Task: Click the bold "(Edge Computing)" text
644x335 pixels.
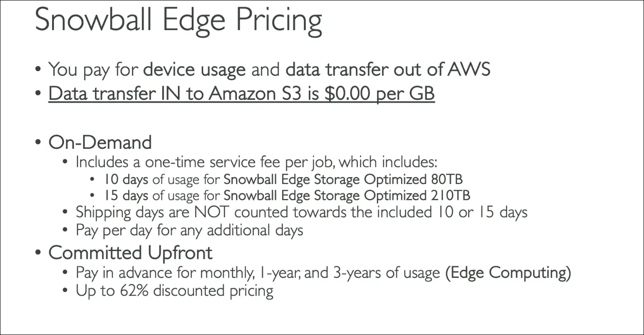Action: pos(508,273)
